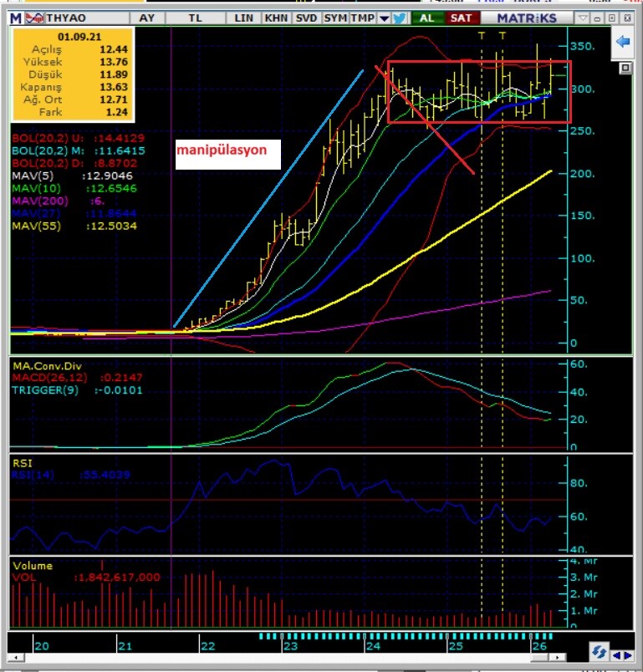The width and height of the screenshot is (643, 672).
Task: Click the refresh icon at bottom right
Action: 598,652
